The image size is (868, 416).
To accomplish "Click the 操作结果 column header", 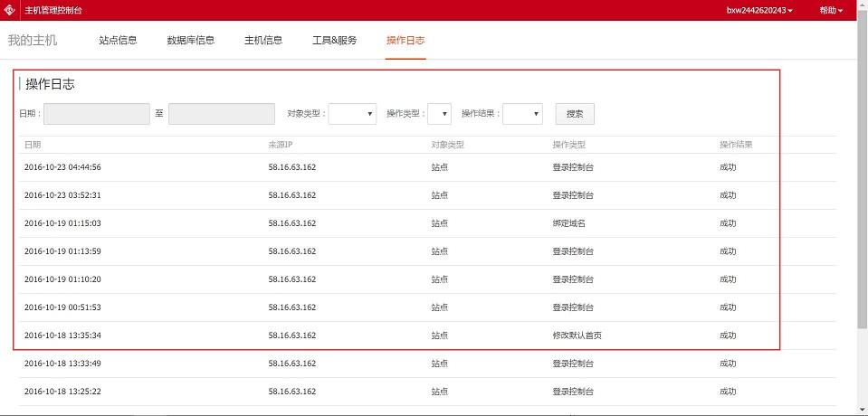I will click(x=736, y=145).
